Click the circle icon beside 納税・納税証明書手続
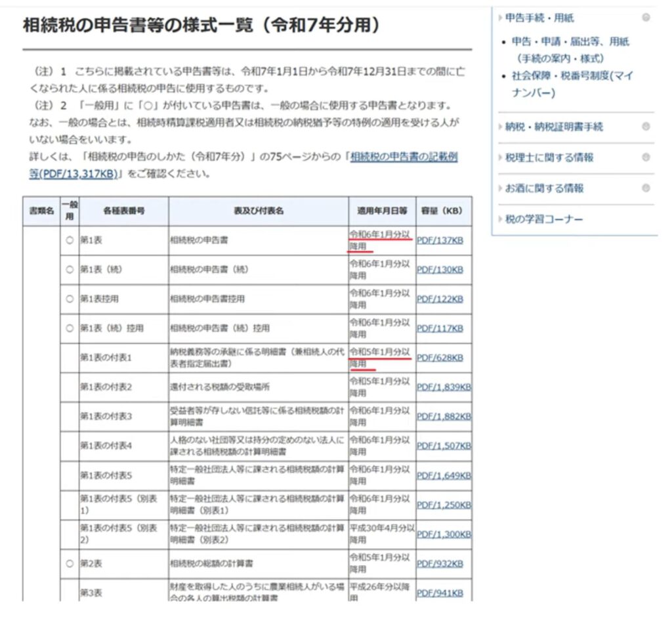672x621 pixels. coord(646,127)
